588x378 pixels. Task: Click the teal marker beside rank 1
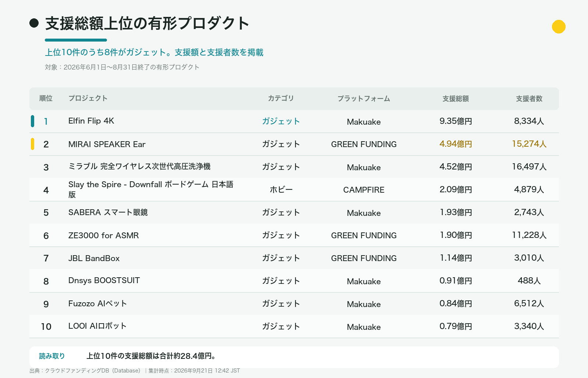[x=33, y=121]
